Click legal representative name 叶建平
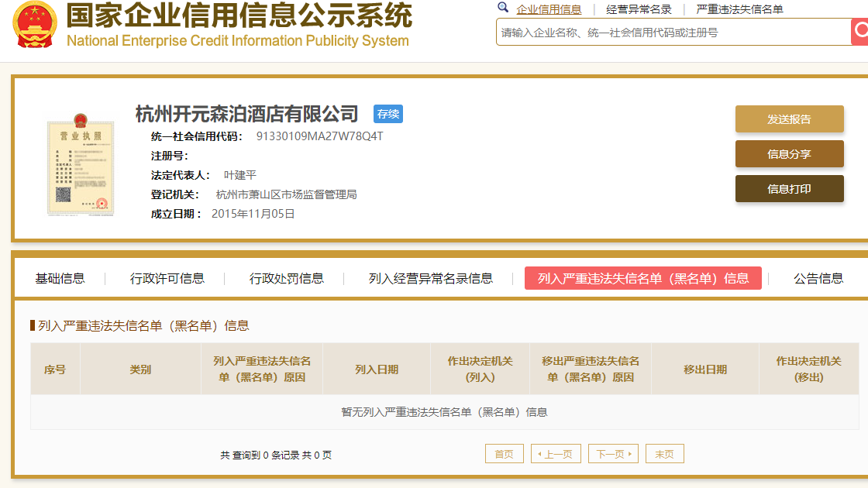Image resolution: width=868 pixels, height=488 pixels. (240, 175)
